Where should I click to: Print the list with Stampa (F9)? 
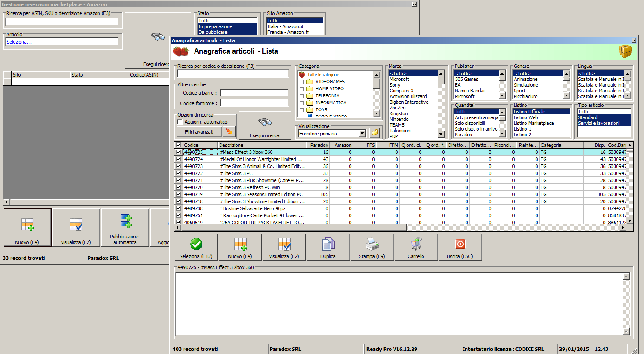click(x=372, y=247)
